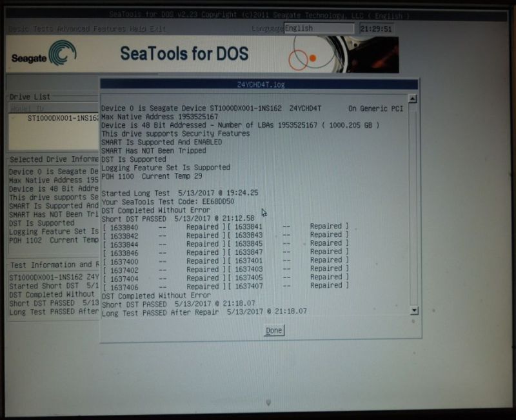This screenshot has width=516, height=420.
Task: Click the log scrollbar track
Action: tap(413, 204)
